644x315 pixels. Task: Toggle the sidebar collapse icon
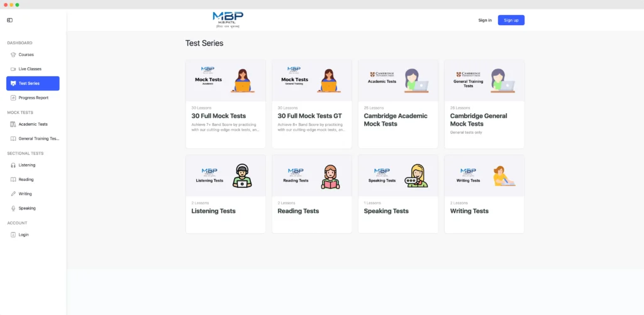9,20
